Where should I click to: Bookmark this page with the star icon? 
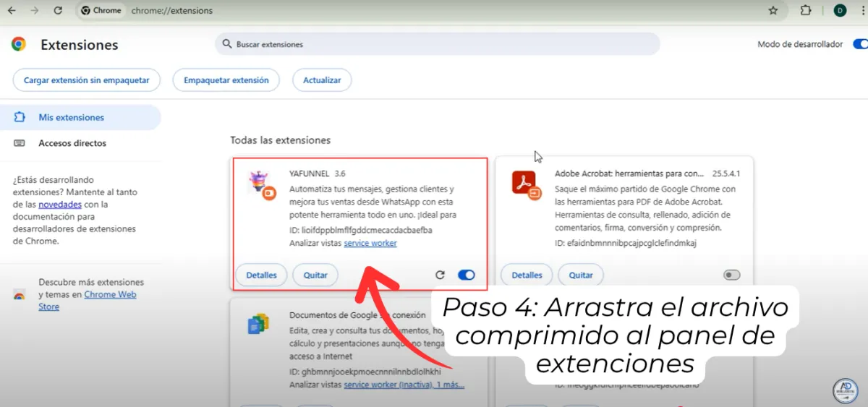(x=773, y=11)
